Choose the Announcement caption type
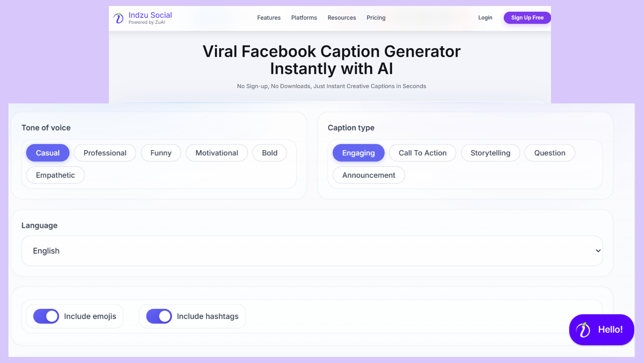Image resolution: width=644 pixels, height=363 pixels. click(369, 175)
